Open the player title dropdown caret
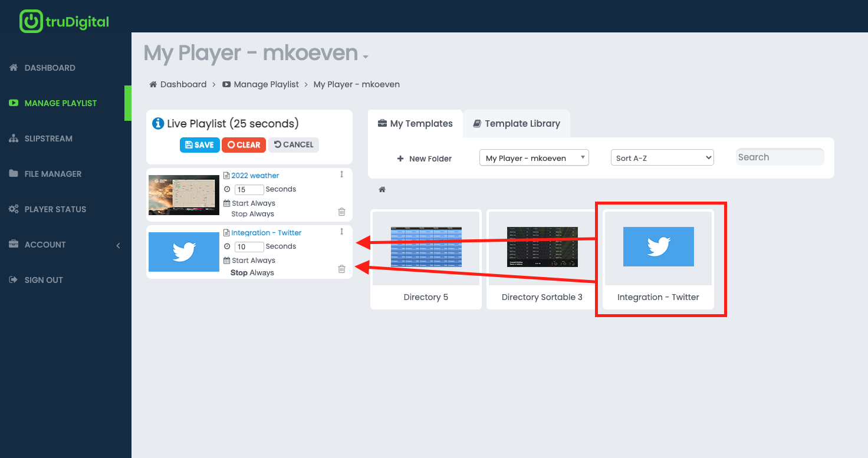 366,57
